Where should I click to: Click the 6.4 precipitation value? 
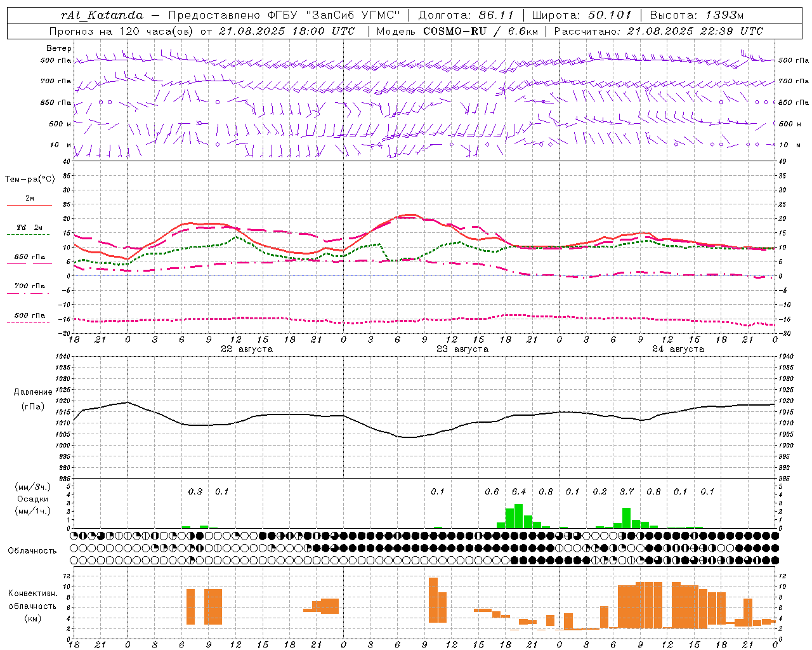pyautogui.click(x=519, y=491)
